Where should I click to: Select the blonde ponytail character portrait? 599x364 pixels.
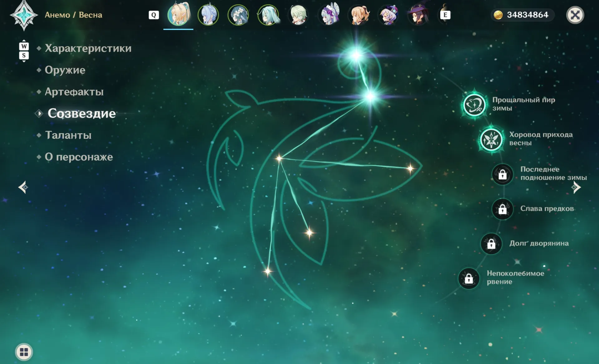[178, 14]
